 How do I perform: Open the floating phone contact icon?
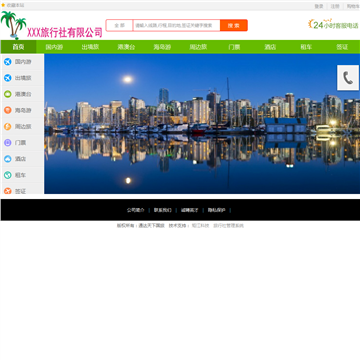click(x=348, y=78)
